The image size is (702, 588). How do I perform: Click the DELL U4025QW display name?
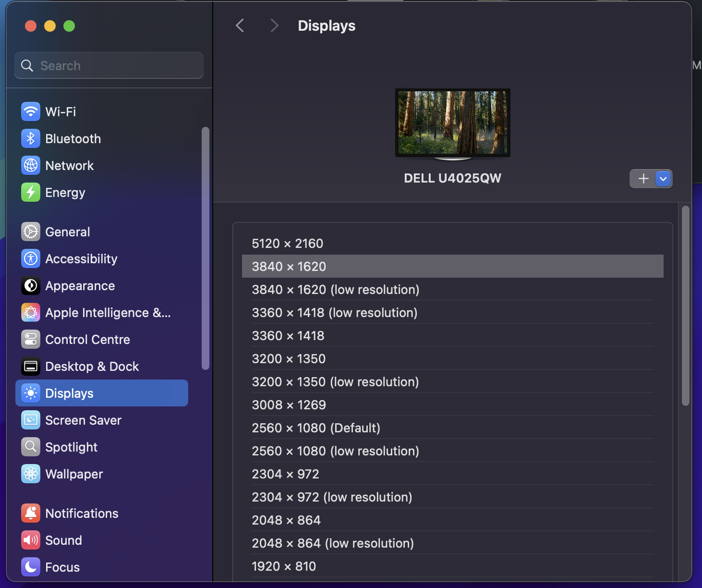tap(453, 178)
